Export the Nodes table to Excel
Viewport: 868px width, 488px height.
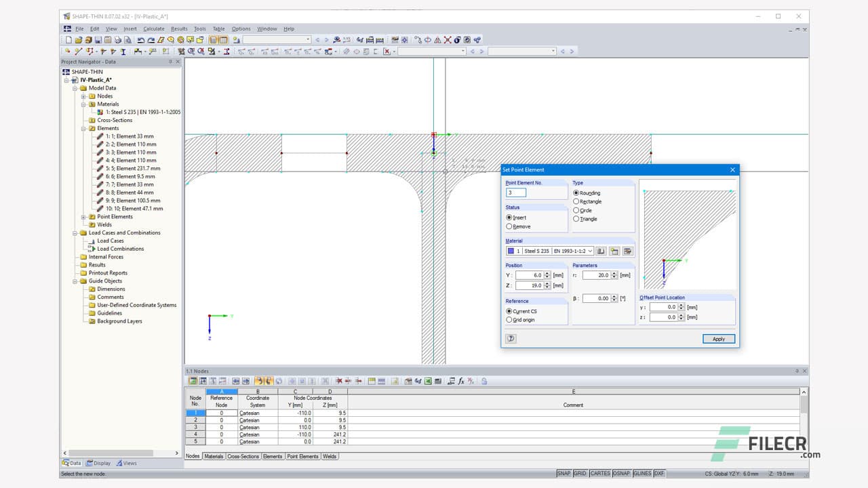click(x=429, y=382)
